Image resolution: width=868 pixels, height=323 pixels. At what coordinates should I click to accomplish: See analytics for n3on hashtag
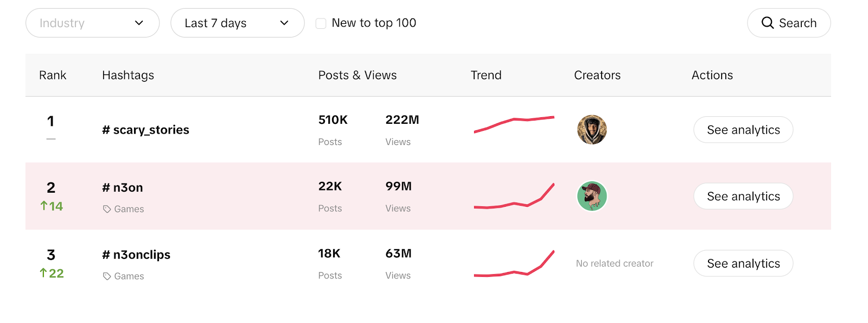tap(743, 196)
